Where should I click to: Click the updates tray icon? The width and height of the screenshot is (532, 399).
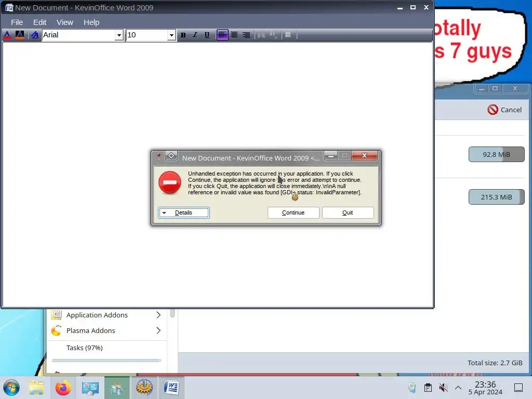412,388
